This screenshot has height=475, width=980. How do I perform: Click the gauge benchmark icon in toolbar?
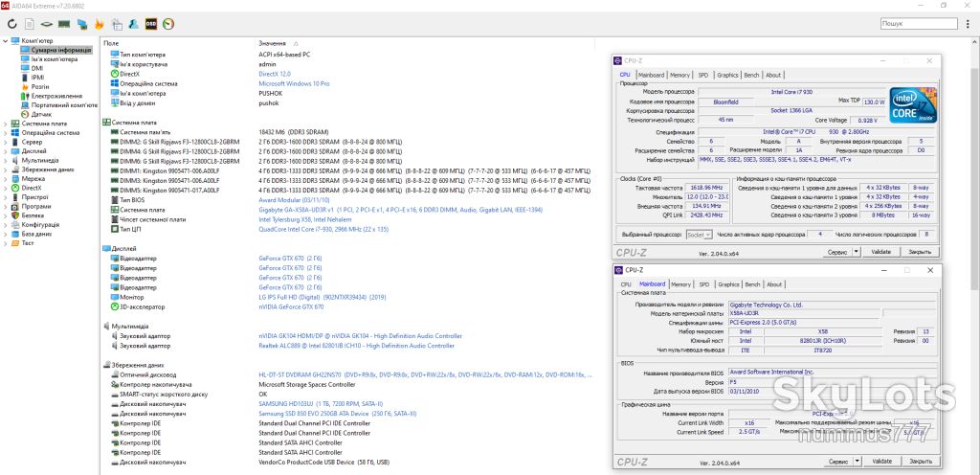pyautogui.click(x=168, y=24)
